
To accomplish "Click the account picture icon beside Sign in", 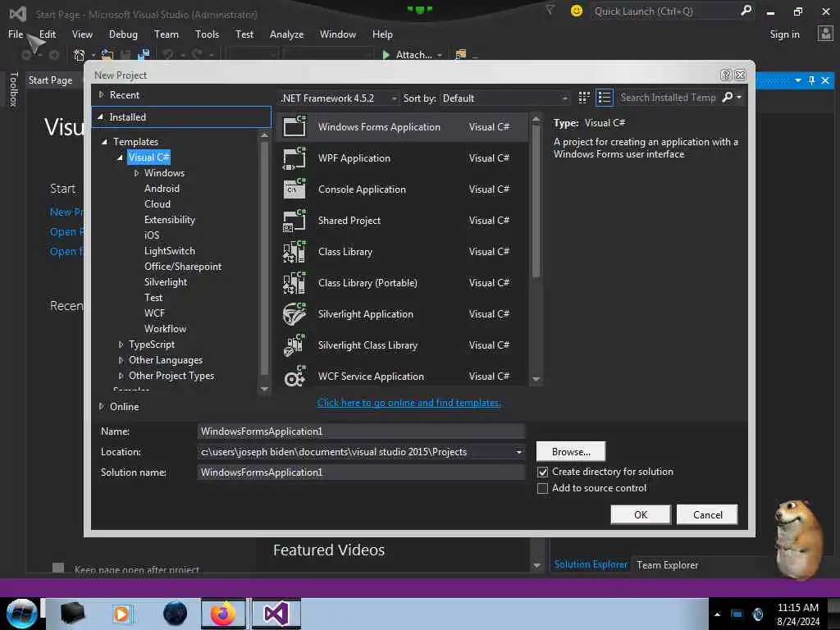I will pyautogui.click(x=825, y=34).
